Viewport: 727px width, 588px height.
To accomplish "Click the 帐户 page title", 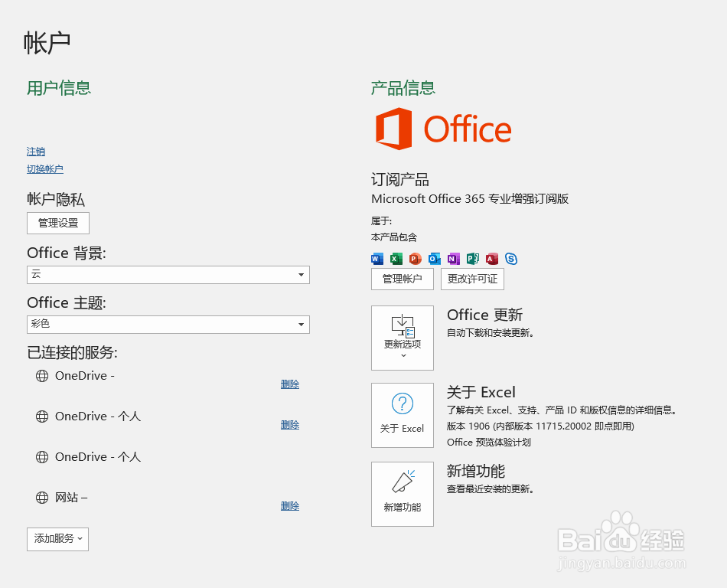I will tap(47, 43).
